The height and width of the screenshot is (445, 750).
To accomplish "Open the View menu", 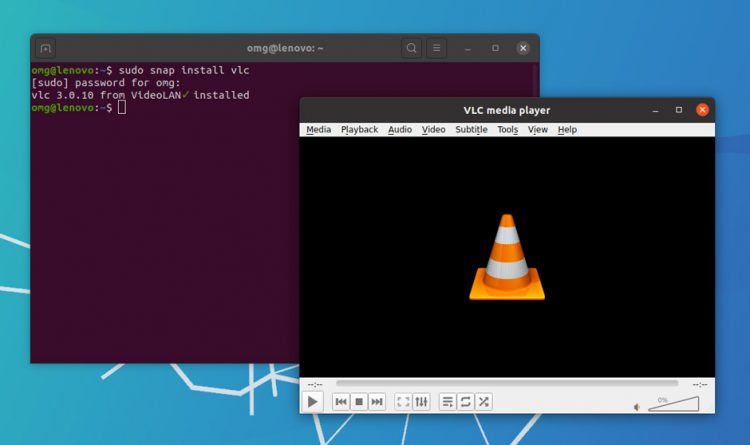I will 538,130.
